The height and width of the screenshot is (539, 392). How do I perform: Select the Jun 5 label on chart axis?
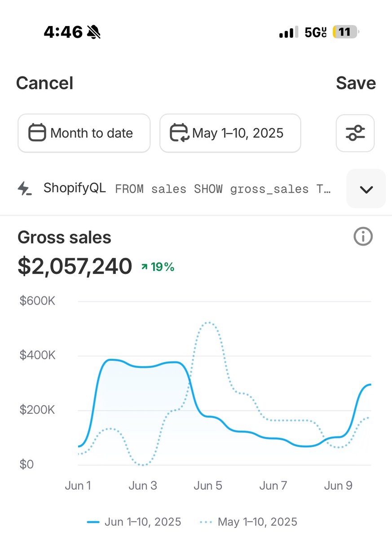[208, 486]
